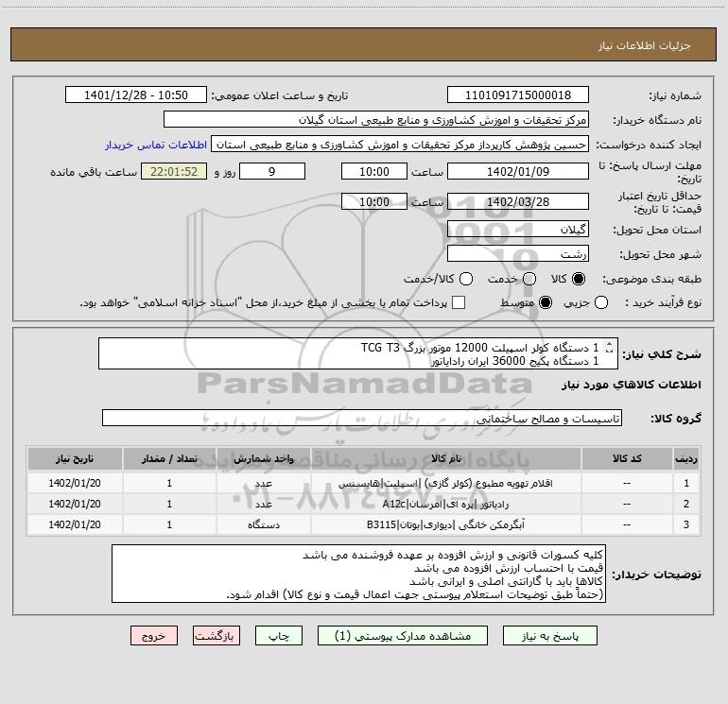Viewport: 728px width, 704px height.
Task: Click the response deadline date 1402/01/09
Action: 518,171
